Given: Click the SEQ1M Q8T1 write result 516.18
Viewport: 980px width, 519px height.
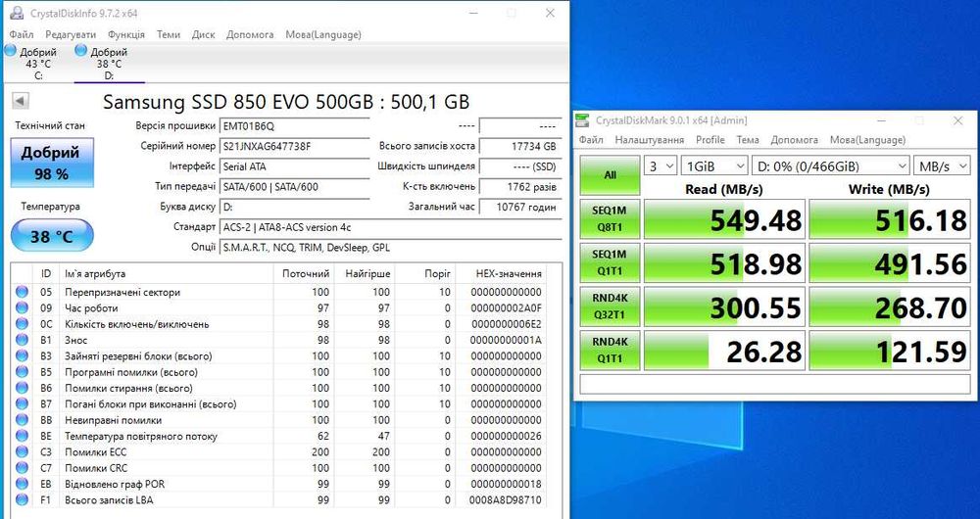Looking at the screenshot, I should pos(890,219).
